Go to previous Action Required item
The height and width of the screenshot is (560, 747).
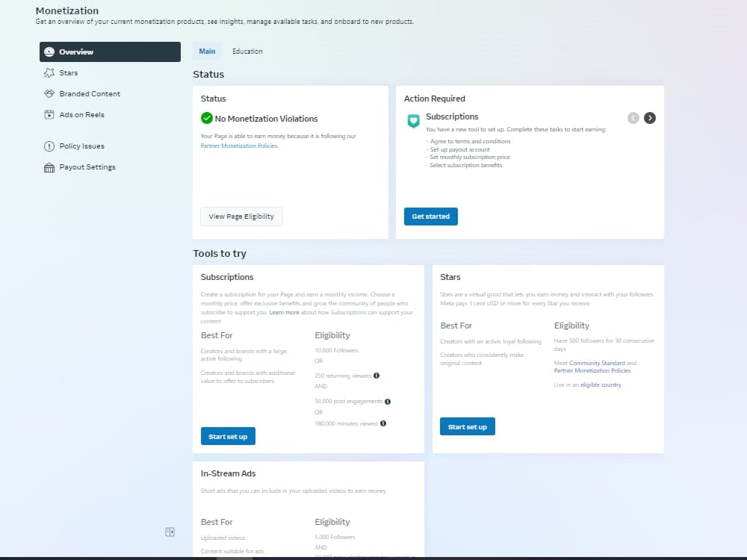[633, 118]
